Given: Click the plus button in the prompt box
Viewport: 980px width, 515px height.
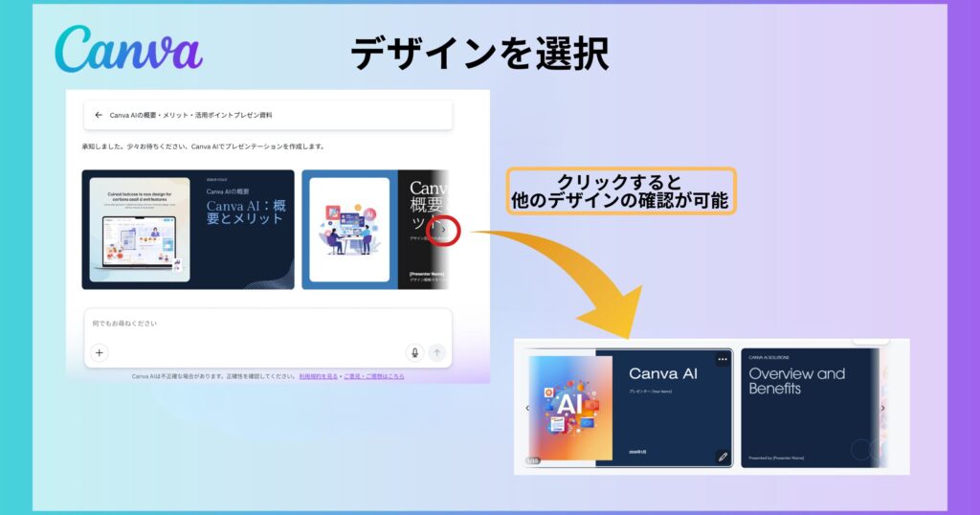Looking at the screenshot, I should (100, 352).
